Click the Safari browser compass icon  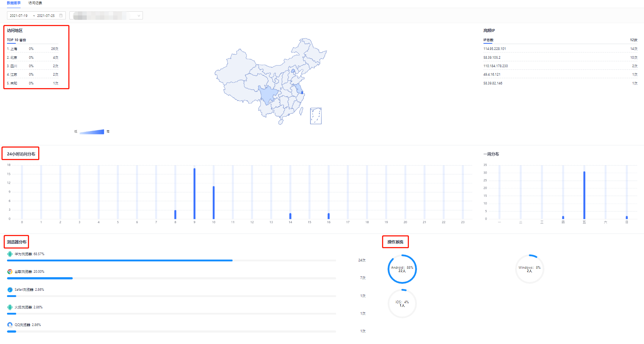tap(10, 290)
